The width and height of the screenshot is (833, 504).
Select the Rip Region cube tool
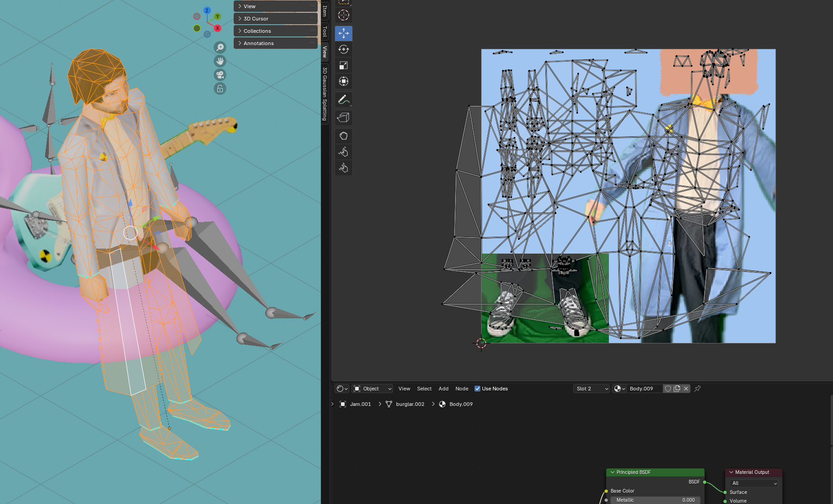(343, 118)
